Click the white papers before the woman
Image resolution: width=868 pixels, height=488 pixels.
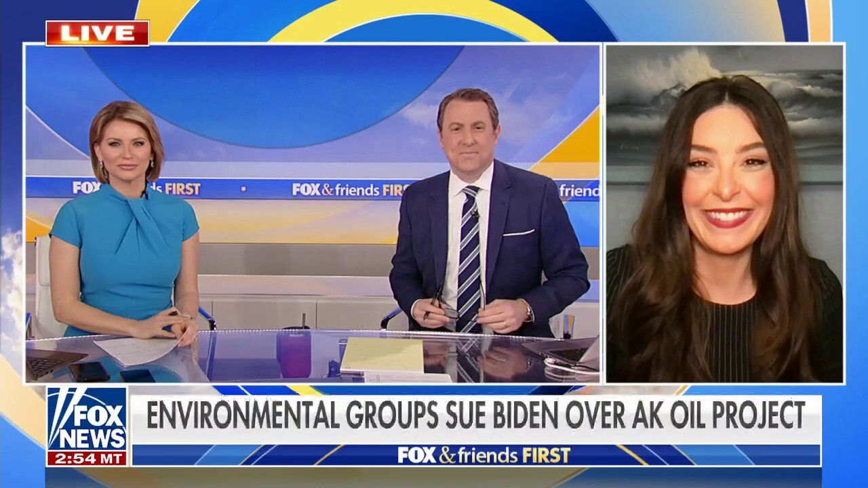(136, 349)
